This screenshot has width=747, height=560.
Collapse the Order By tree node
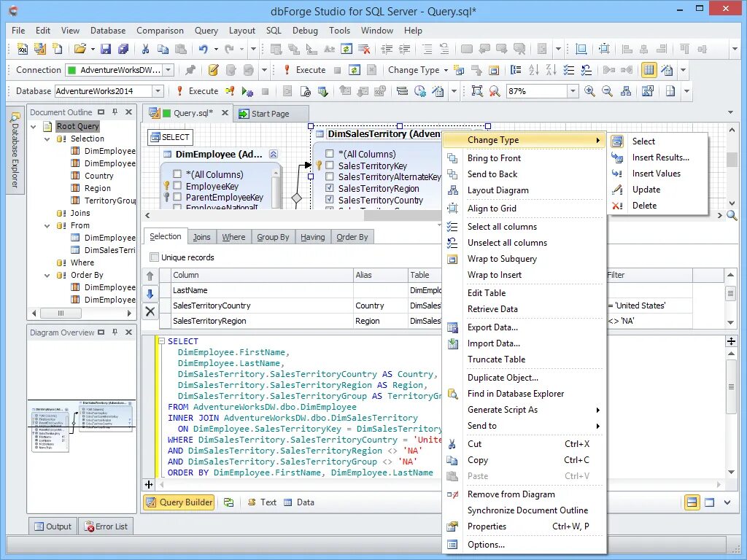pos(47,275)
